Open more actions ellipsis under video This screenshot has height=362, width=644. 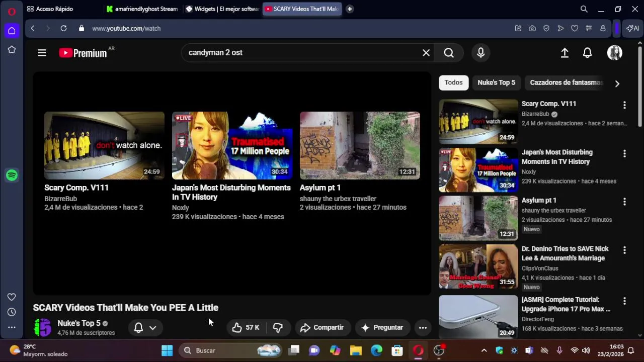click(423, 327)
